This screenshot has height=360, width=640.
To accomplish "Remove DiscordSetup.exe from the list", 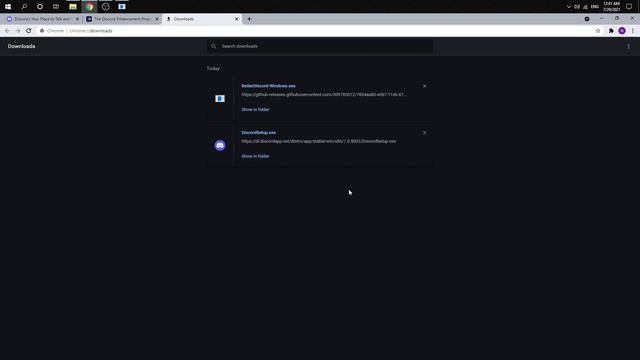I will point(424,133).
